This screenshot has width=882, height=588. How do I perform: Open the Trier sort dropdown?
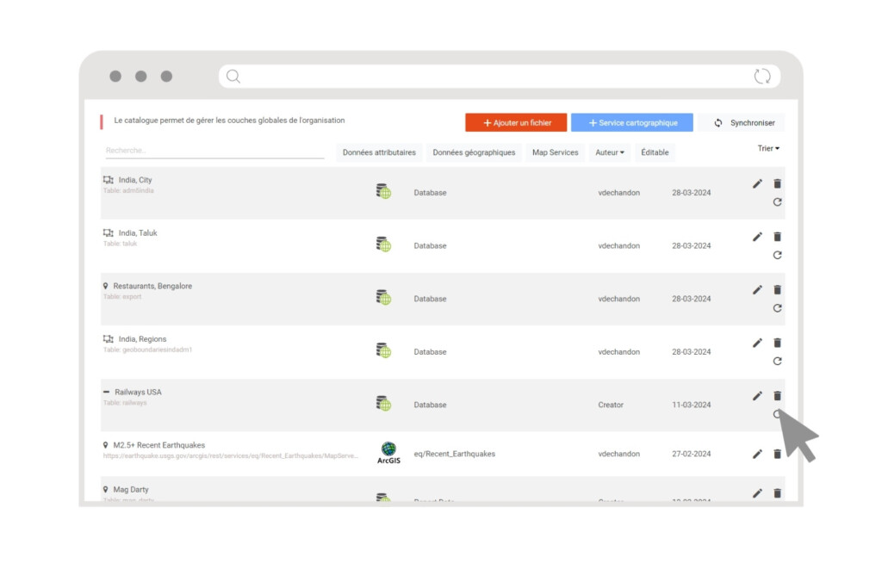tap(768, 149)
